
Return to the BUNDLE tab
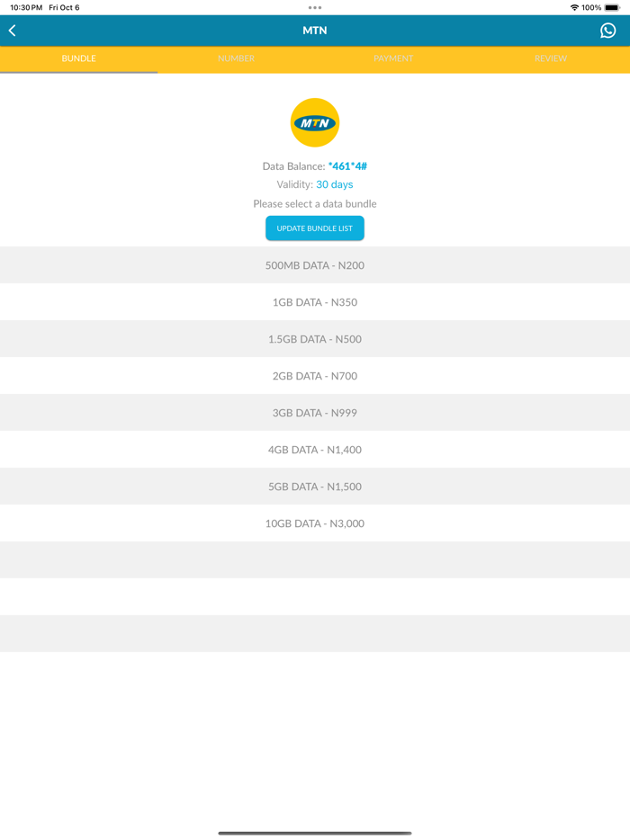coord(78,58)
